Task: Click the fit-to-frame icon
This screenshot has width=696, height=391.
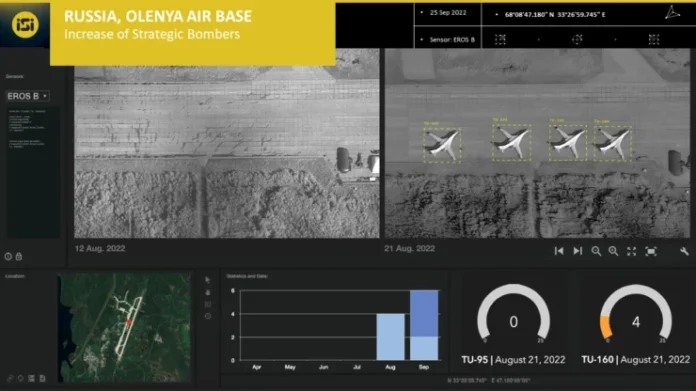Action: coord(651,252)
